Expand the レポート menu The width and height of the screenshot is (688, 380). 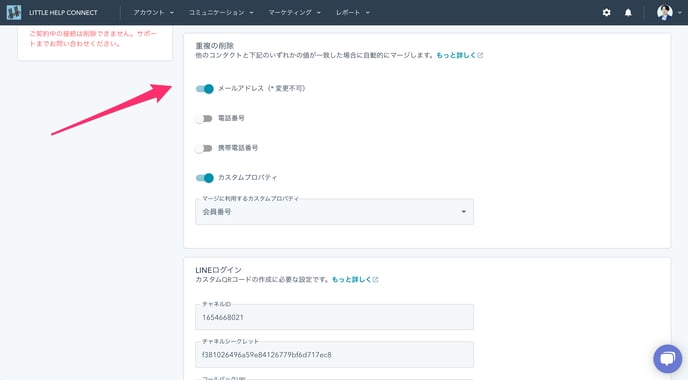[353, 12]
